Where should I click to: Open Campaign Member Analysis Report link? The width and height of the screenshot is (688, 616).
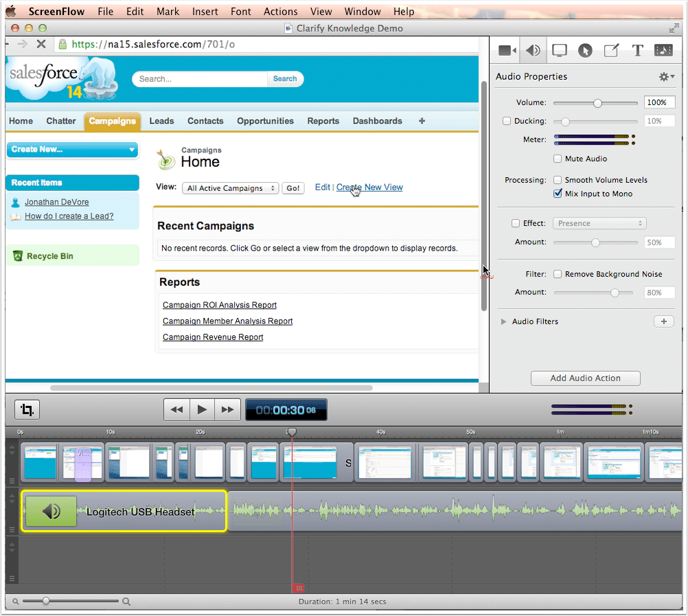click(x=227, y=321)
